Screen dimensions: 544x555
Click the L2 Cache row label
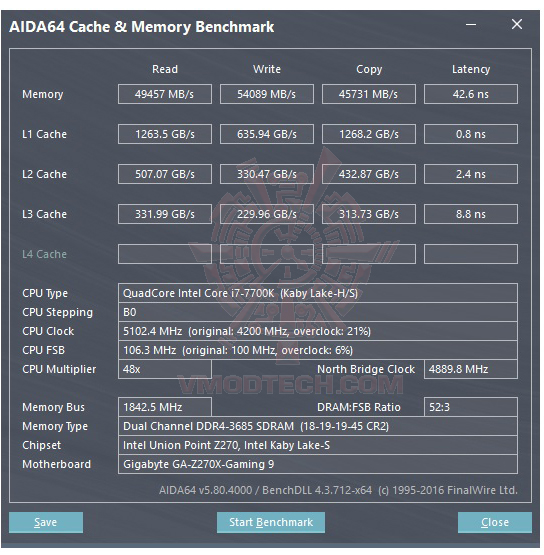click(x=44, y=174)
